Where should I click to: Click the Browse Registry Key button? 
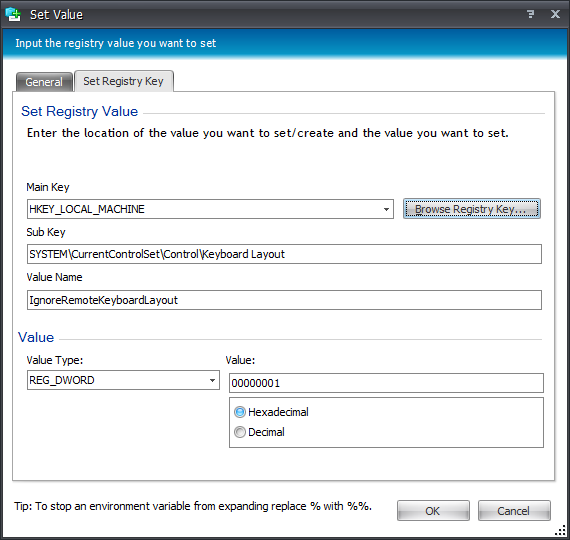tap(471, 209)
